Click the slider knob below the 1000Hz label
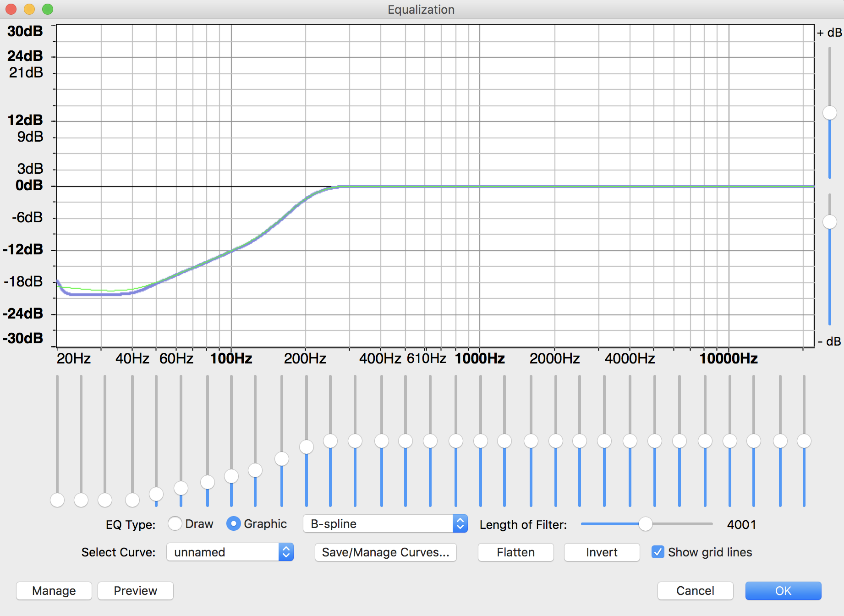The height and width of the screenshot is (616, 844). 481,441
